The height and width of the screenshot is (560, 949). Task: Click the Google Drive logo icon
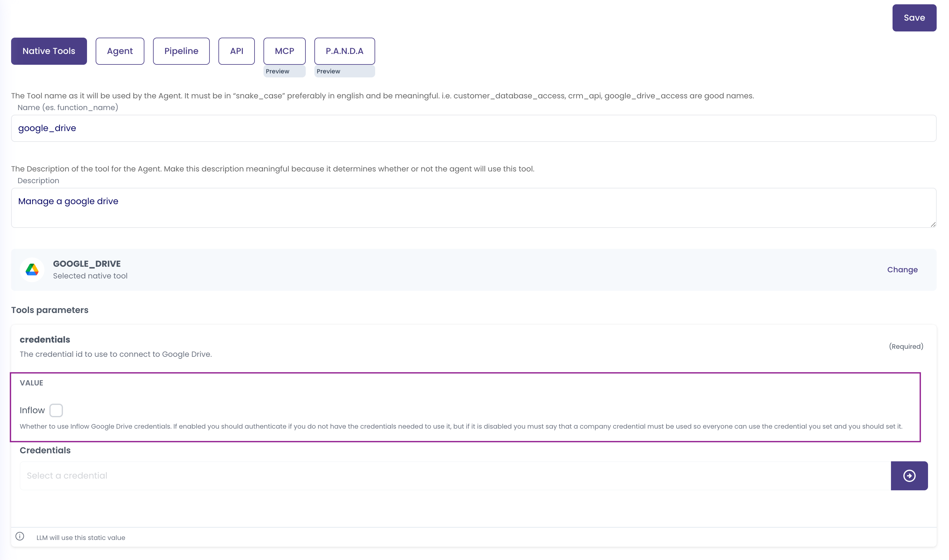32,270
